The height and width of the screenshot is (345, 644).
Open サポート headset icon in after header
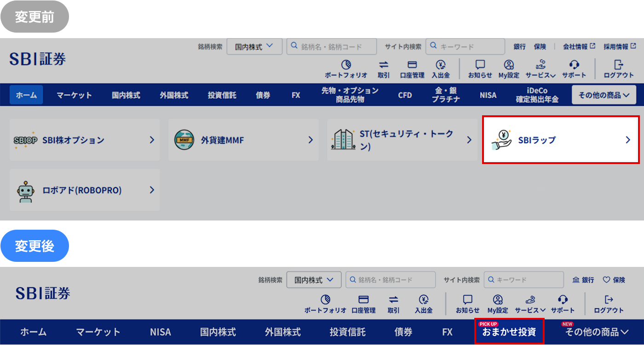(x=563, y=305)
